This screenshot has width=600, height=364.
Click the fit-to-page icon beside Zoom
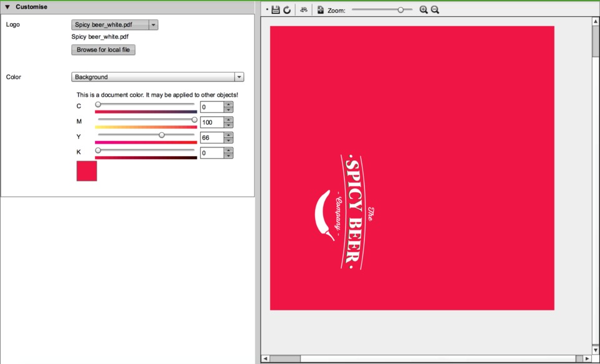pyautogui.click(x=321, y=10)
